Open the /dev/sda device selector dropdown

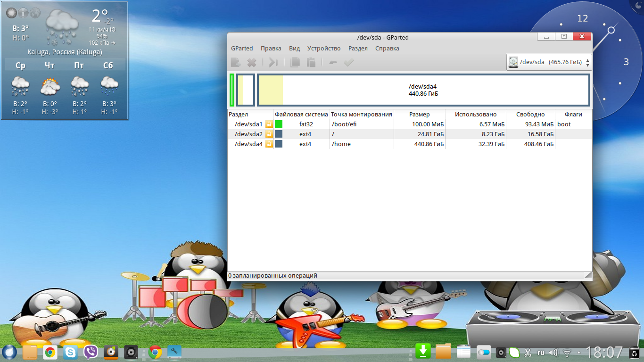tap(549, 62)
